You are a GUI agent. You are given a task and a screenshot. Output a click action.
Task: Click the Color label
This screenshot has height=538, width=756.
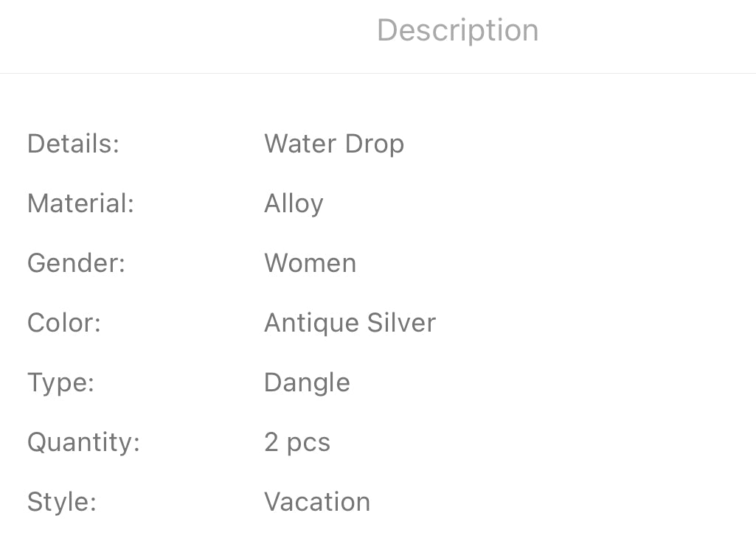tap(63, 323)
